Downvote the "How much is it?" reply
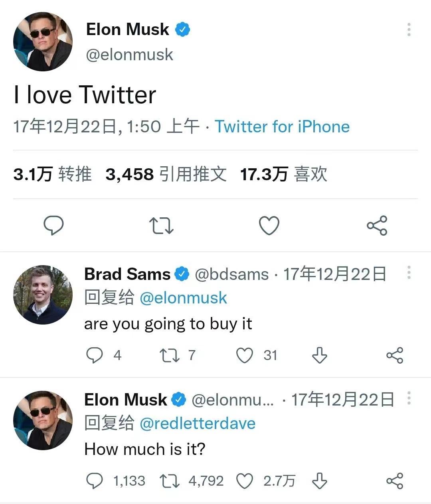 tap(319, 481)
